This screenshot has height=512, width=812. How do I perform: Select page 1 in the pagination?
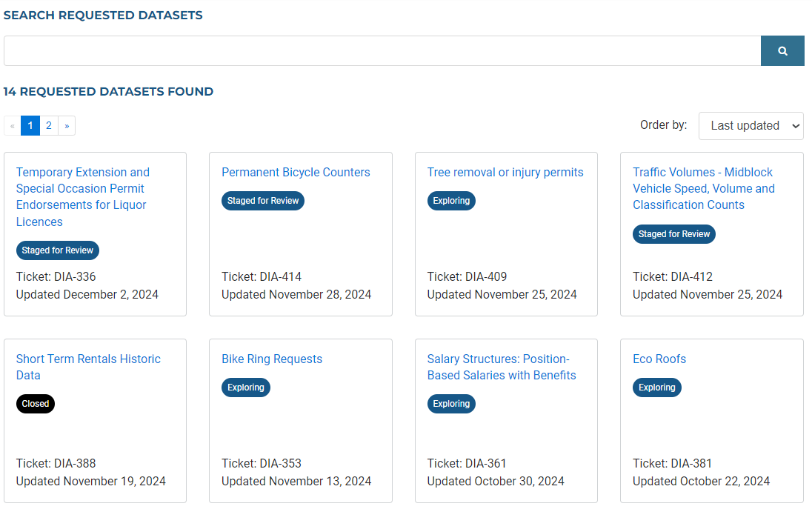[30, 125]
